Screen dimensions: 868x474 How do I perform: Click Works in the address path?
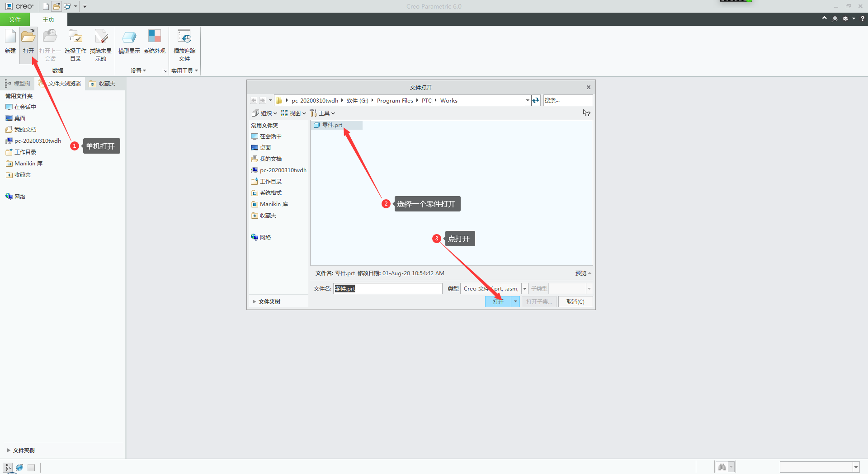coord(449,101)
